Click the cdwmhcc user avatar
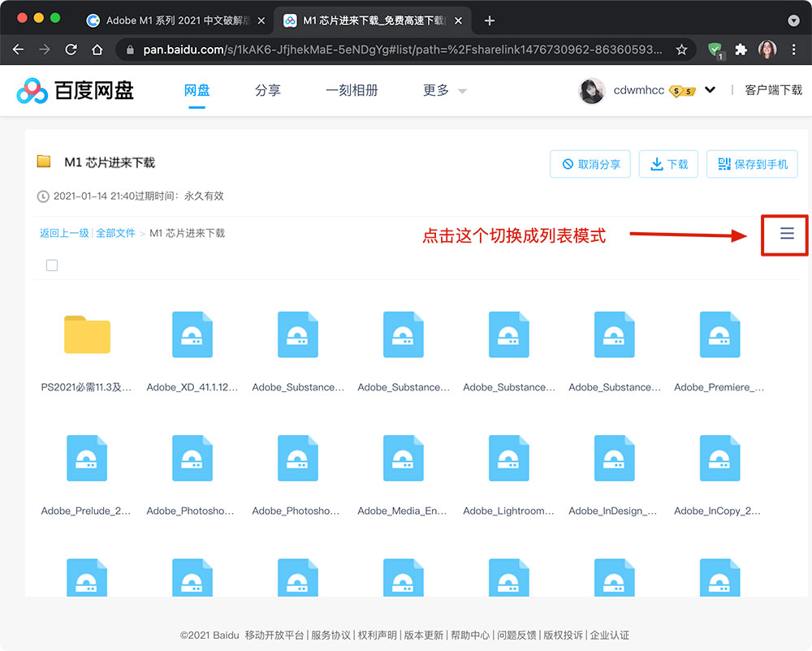This screenshot has height=651, width=812. point(591,91)
